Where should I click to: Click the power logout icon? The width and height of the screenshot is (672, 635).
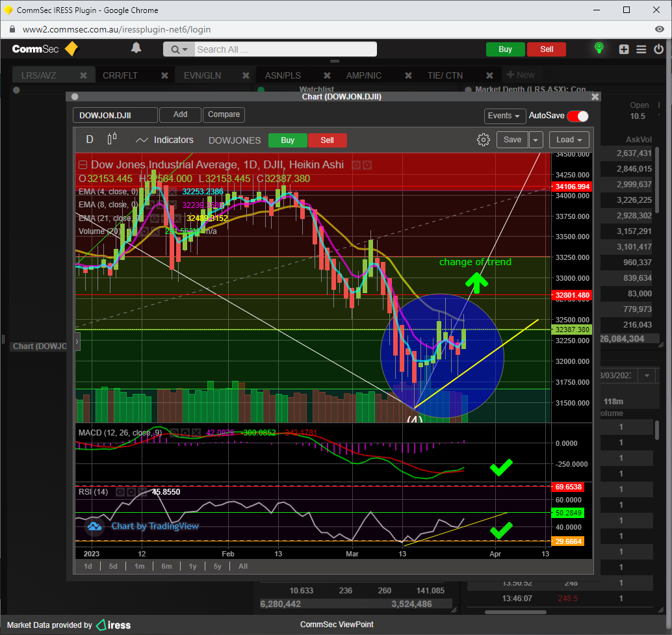[x=658, y=49]
